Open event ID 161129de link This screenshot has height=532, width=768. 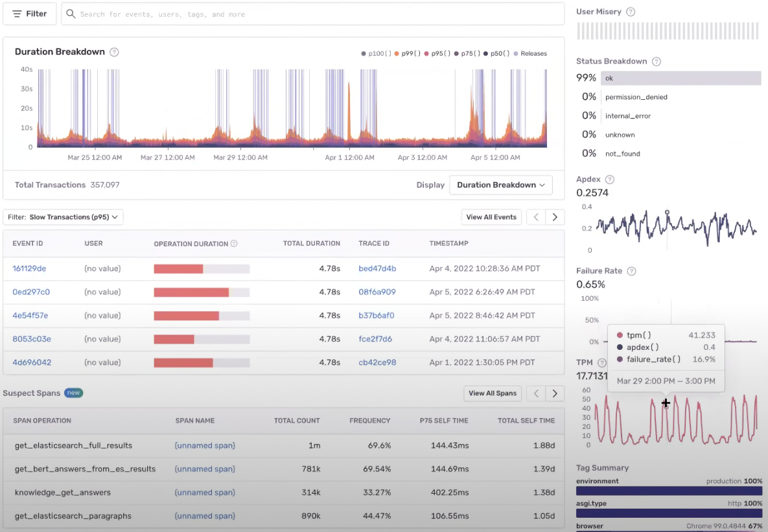[29, 268]
